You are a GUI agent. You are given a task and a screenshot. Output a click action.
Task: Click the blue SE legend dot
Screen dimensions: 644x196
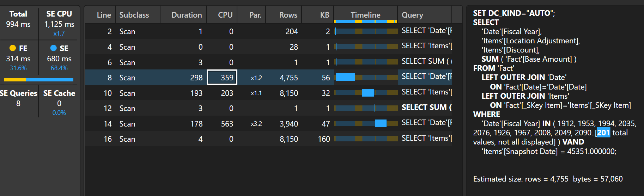pos(54,48)
